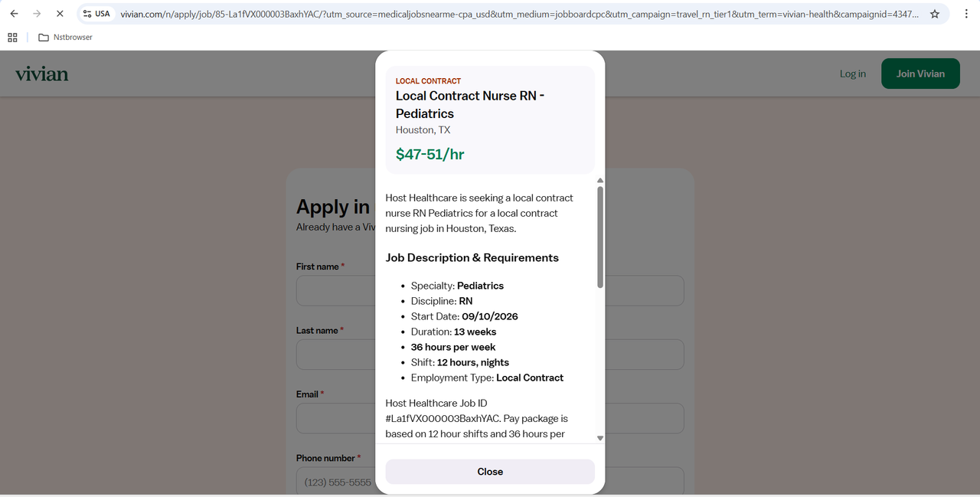Bookmark this page with the star icon

[x=935, y=14]
